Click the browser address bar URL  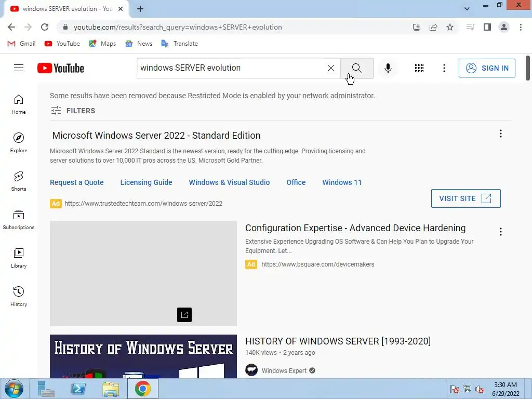coord(178,27)
